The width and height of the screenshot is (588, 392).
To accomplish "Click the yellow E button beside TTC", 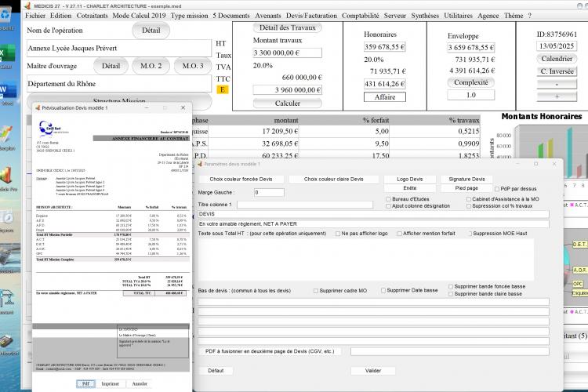I will (x=223, y=89).
